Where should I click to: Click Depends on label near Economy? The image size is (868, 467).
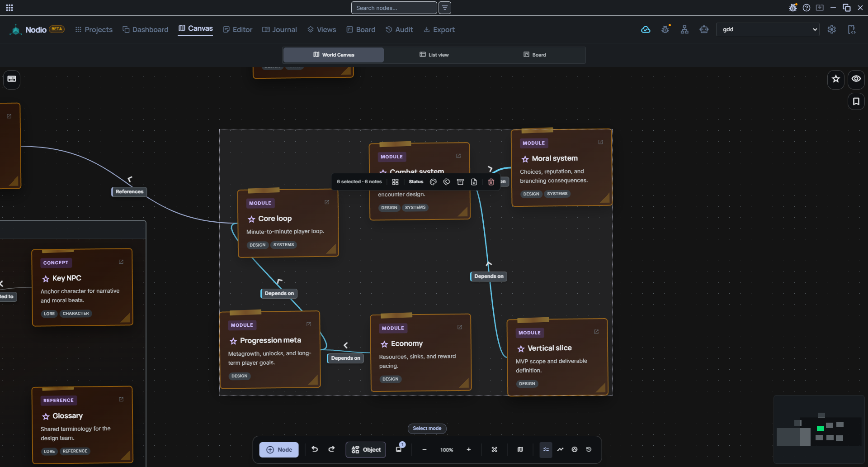click(345, 358)
